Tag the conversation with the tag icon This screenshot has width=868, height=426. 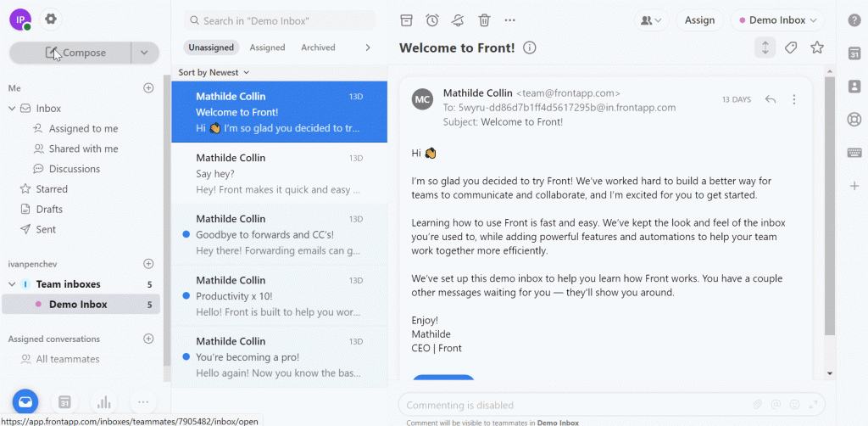(791, 48)
